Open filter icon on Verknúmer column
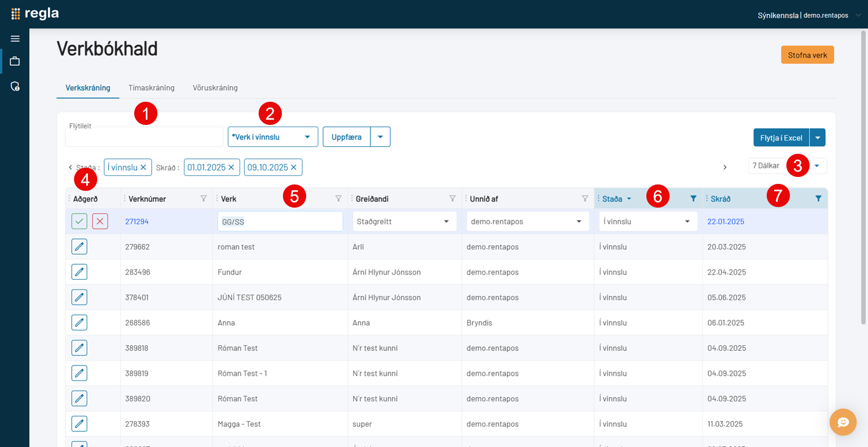This screenshot has width=868, height=447. click(x=203, y=198)
